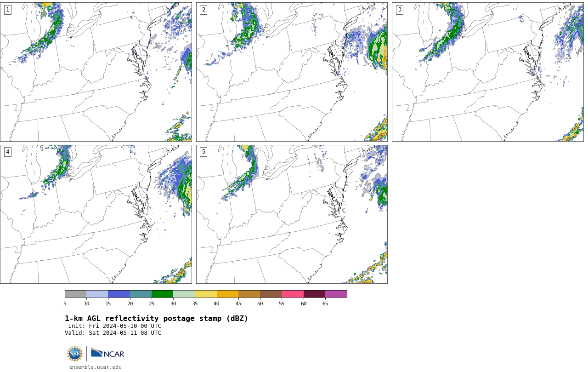Click the brown 50-55 dBZ swatch
588x372 pixels.
point(271,294)
